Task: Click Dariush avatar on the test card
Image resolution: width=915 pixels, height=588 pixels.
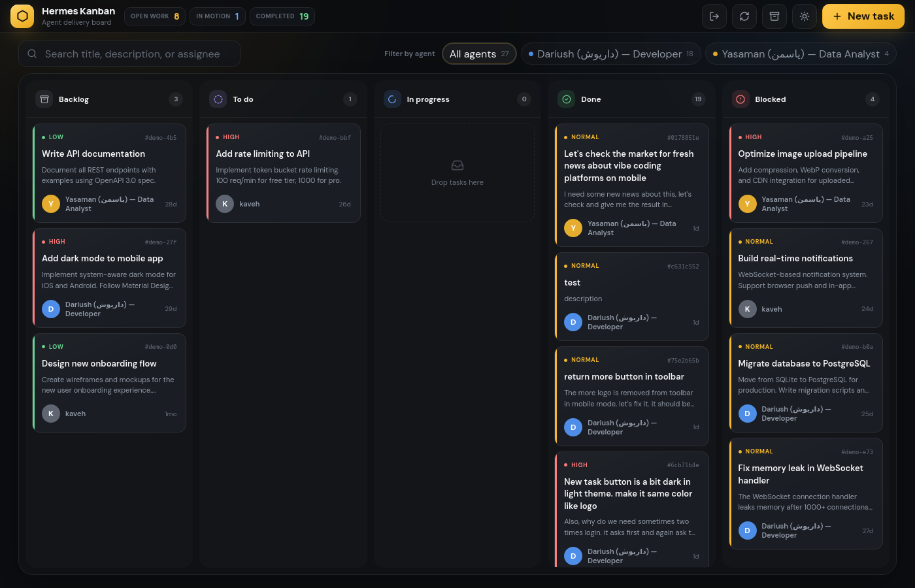Action: point(573,322)
